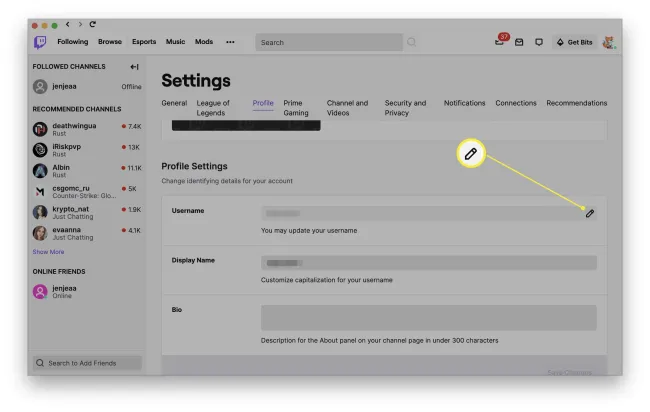The image size is (650, 412).
Task: Open the Browse page
Action: [110, 42]
